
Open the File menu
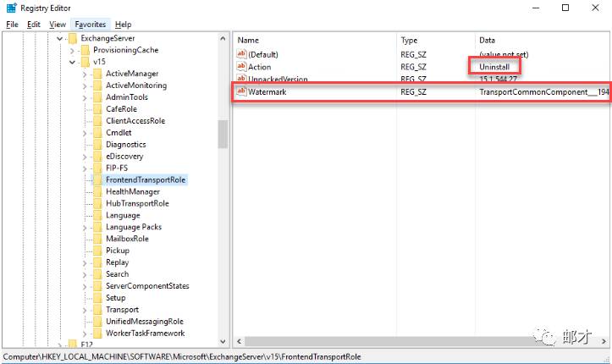click(x=12, y=25)
